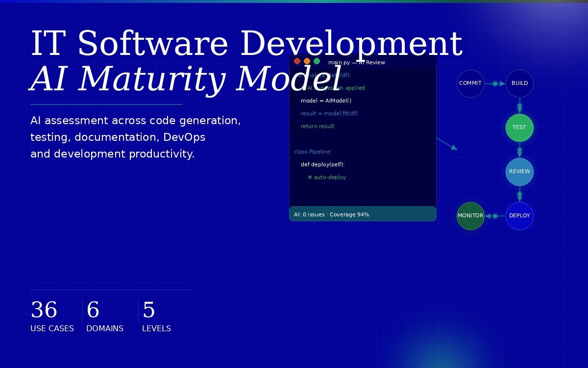Open the dark green MONITOR node
The height and width of the screenshot is (368, 588).
click(470, 216)
